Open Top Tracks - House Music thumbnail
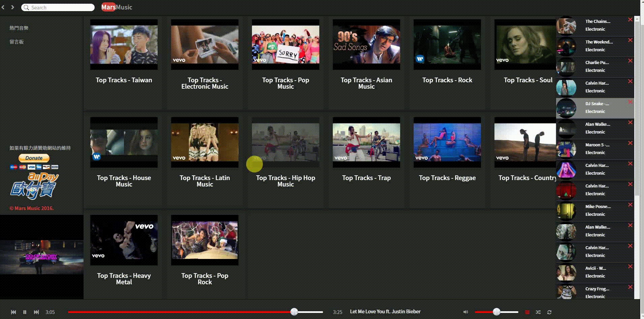The width and height of the screenshot is (644, 319). [124, 142]
